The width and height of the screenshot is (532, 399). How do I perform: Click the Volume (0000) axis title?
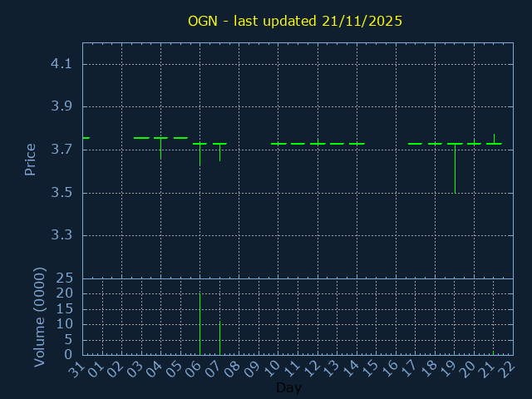click(39, 318)
